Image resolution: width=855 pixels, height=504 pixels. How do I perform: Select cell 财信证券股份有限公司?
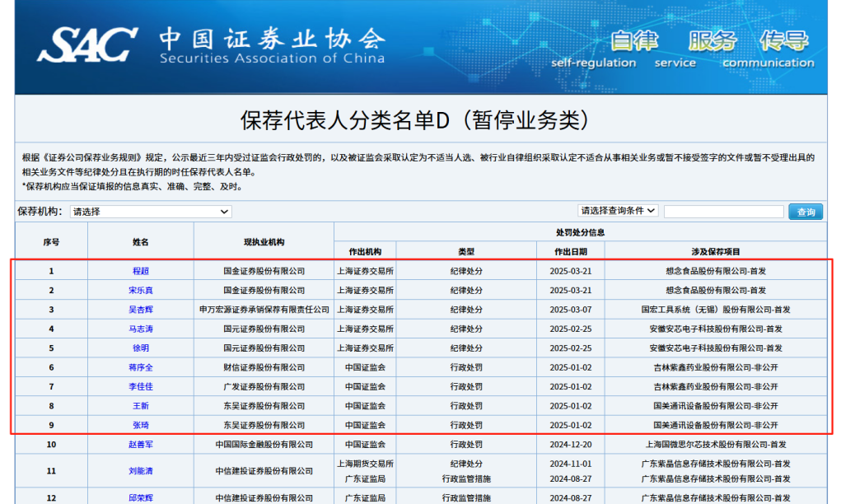click(x=264, y=367)
